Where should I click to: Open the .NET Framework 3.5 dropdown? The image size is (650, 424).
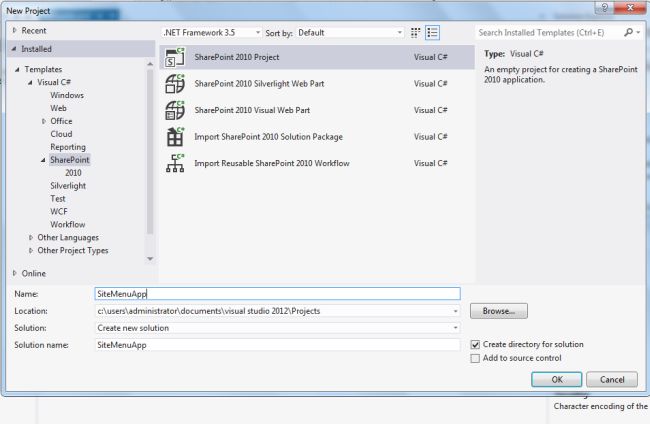pos(211,33)
